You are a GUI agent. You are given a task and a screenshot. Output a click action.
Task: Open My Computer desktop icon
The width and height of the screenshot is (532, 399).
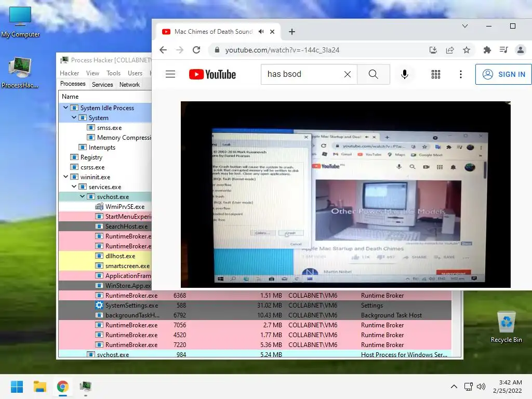pos(20,22)
